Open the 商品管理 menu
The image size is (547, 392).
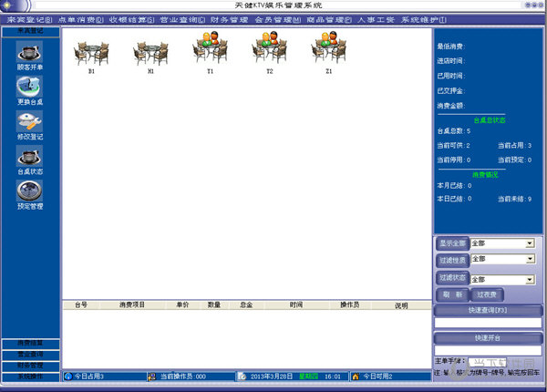click(329, 20)
